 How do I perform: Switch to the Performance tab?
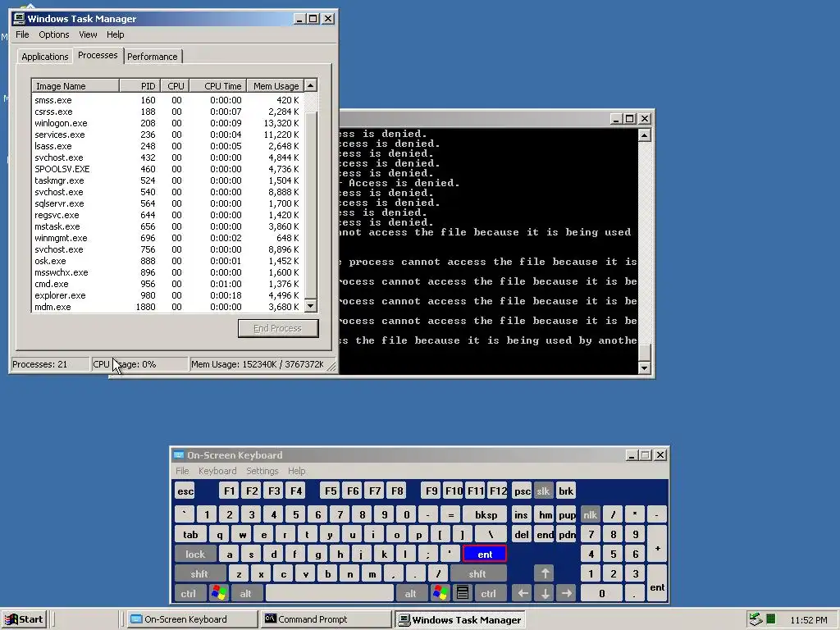coord(152,57)
